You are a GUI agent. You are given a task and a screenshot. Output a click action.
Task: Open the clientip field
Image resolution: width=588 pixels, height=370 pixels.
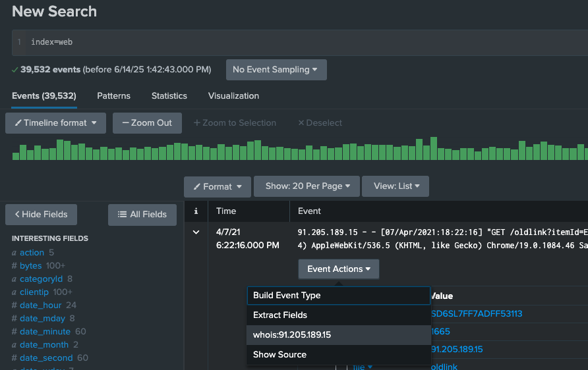click(34, 292)
